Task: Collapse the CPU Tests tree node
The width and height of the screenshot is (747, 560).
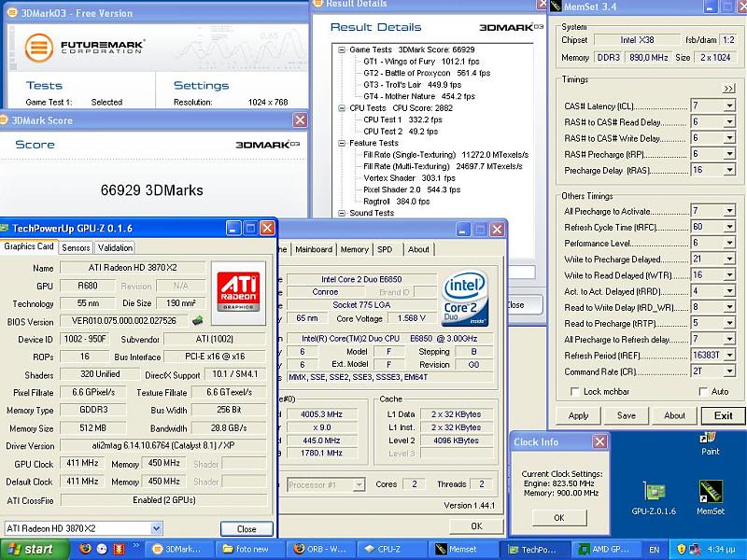Action: 341,108
